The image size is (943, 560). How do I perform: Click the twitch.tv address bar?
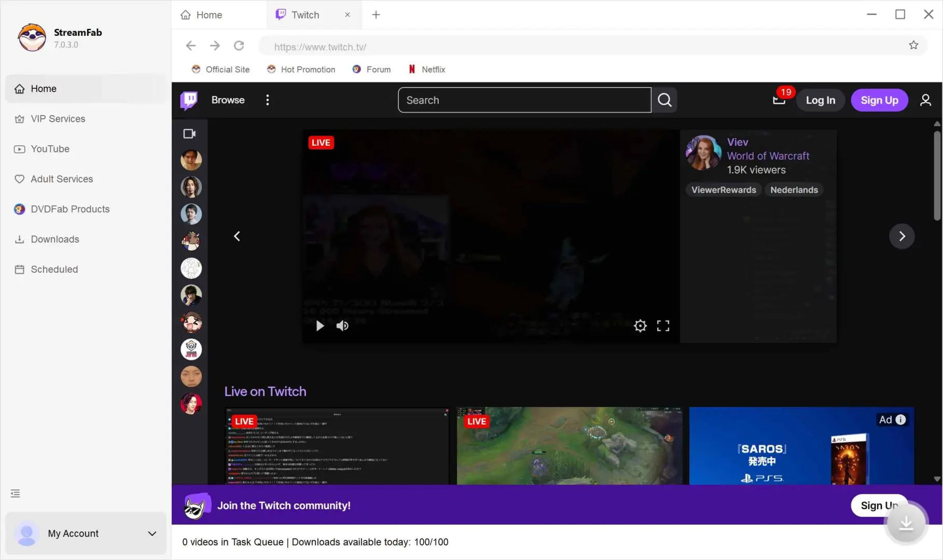581,47
